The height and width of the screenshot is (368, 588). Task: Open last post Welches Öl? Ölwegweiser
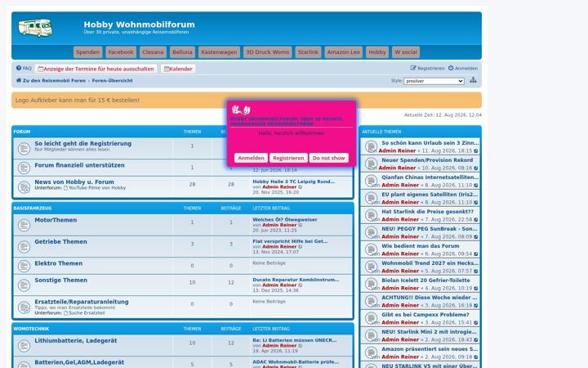point(285,220)
